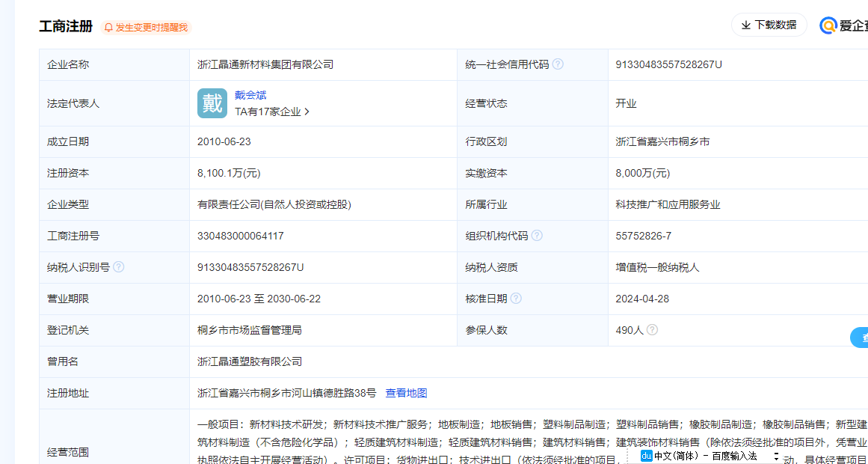
Task: Click question icon after 490人
Action: pos(653,330)
